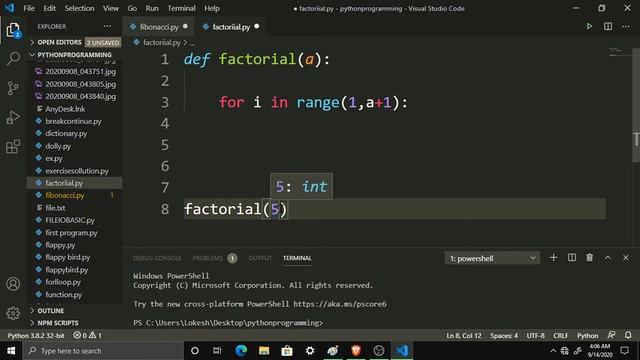640x360 pixels.
Task: Open Brave browser from taskbar
Action: 356,351
